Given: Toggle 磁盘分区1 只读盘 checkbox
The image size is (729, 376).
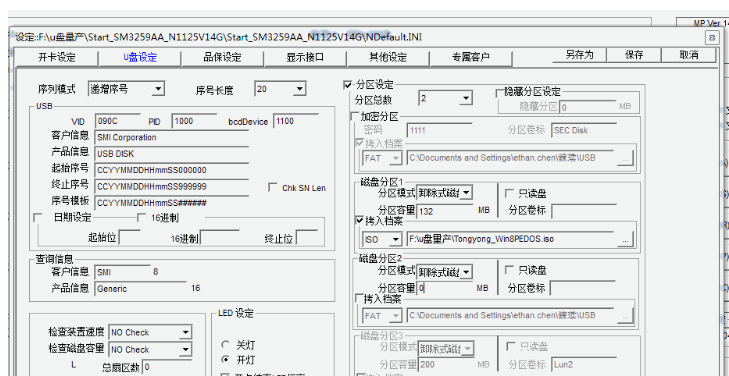Looking at the screenshot, I should click(x=509, y=193).
